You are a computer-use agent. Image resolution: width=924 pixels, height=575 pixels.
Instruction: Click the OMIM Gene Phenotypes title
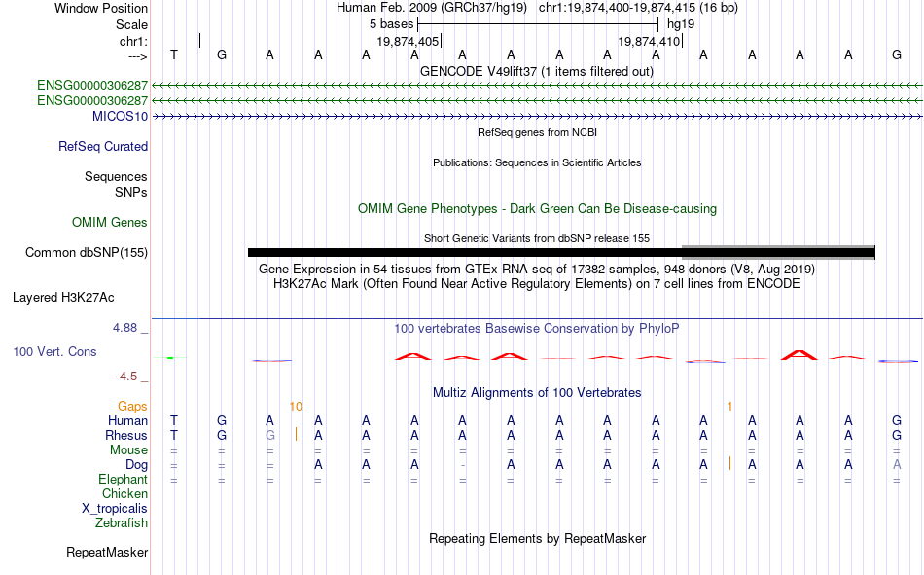click(x=538, y=209)
